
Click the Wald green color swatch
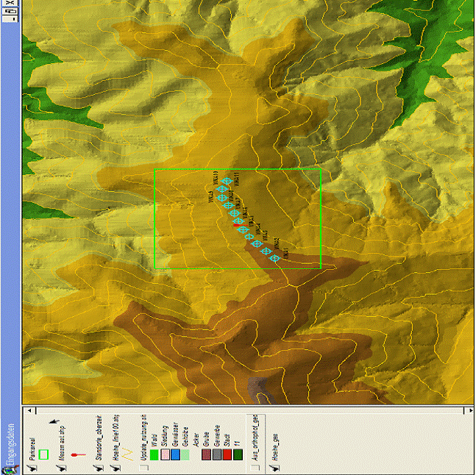point(154,454)
